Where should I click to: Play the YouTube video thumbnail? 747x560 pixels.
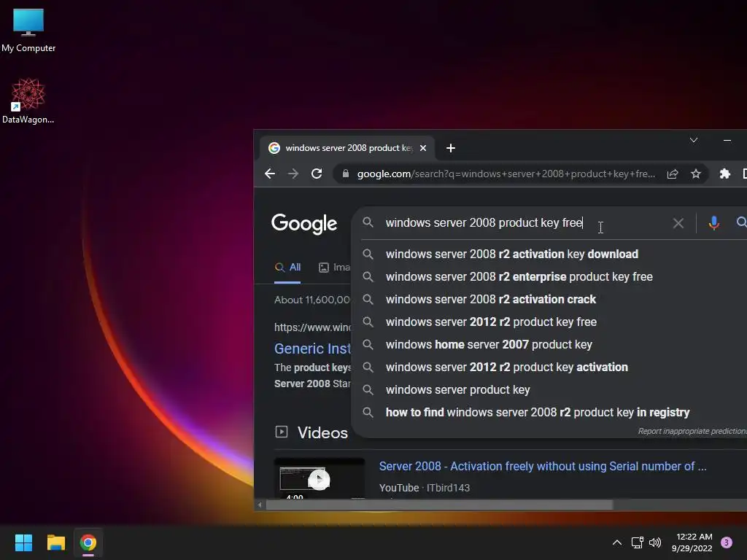coord(320,479)
